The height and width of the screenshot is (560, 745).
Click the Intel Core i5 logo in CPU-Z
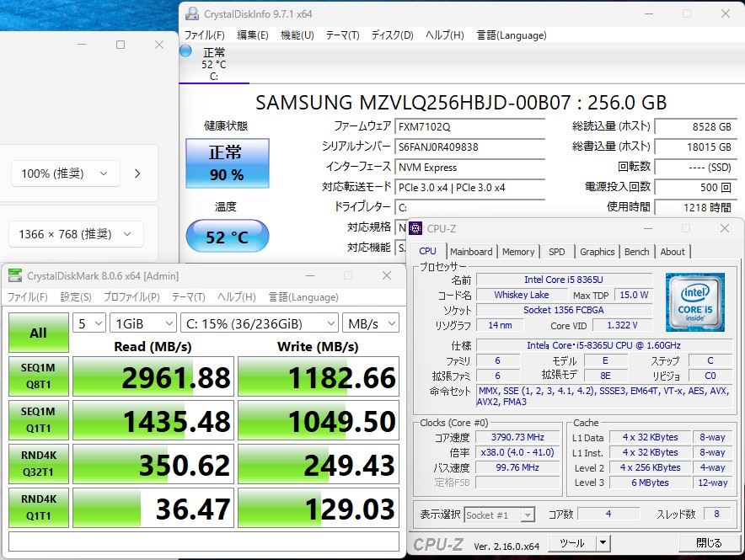(694, 301)
